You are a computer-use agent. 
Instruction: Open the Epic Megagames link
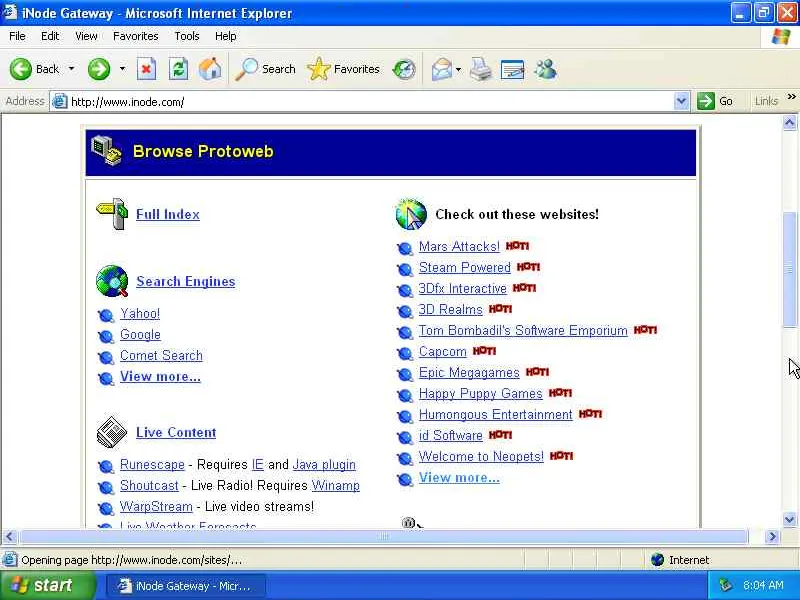pos(469,373)
